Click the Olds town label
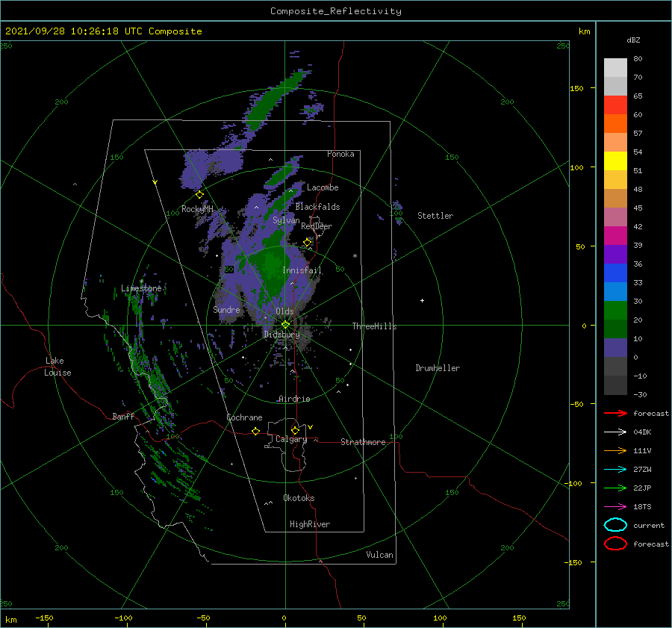 [284, 311]
